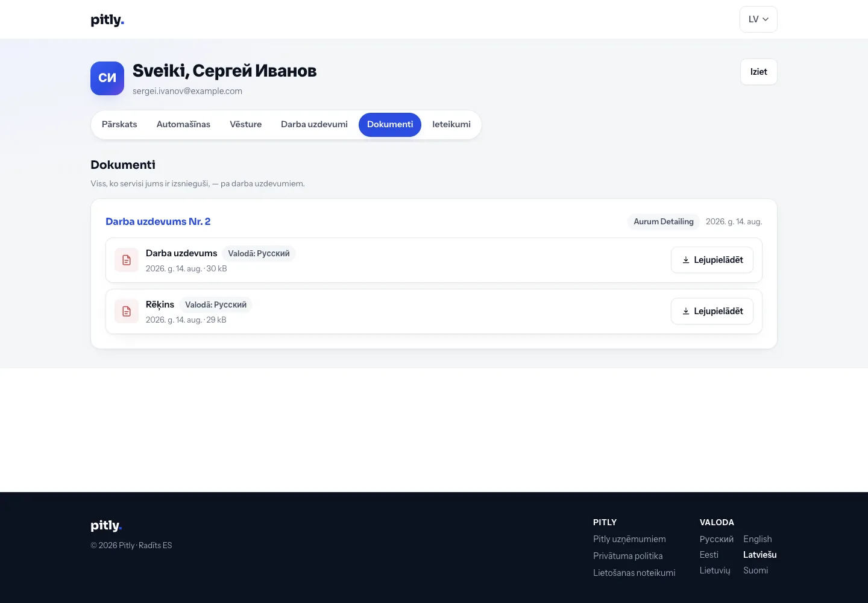Switch language to Lietuvių in footer
Viewport: 868px width, 603px height.
click(x=715, y=570)
